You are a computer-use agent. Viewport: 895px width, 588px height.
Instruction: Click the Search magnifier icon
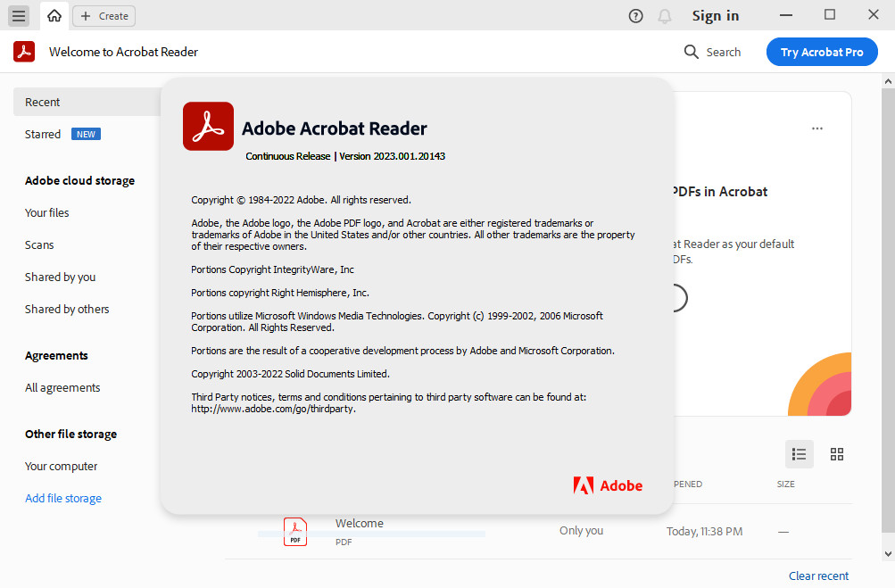pyautogui.click(x=691, y=52)
